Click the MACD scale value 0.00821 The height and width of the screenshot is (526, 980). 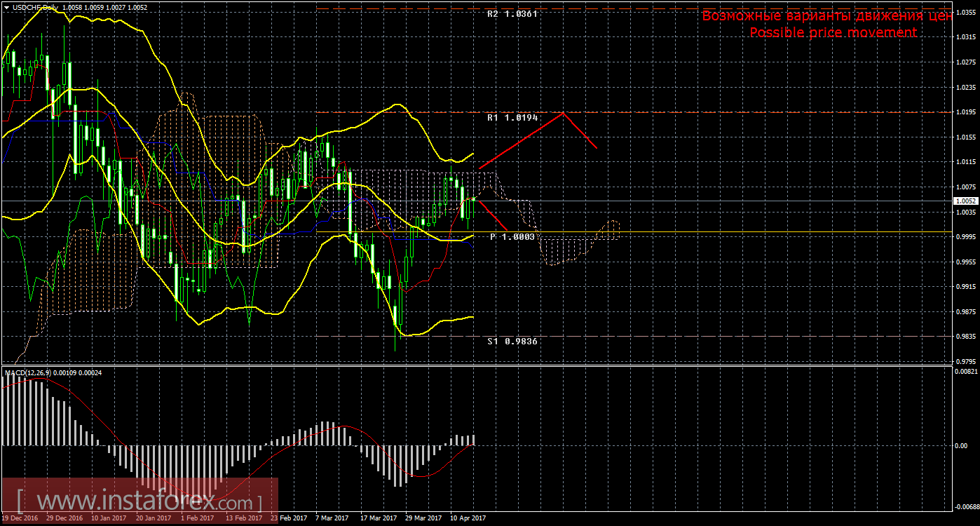[x=967, y=371]
